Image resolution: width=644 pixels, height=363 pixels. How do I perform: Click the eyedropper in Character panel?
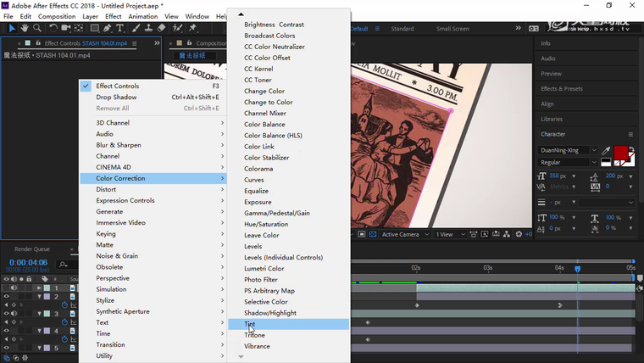click(x=606, y=150)
